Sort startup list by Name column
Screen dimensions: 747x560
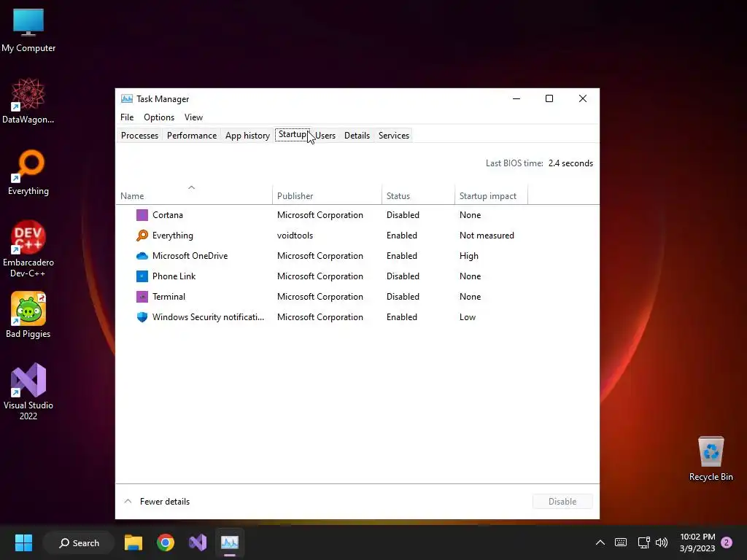(194, 195)
